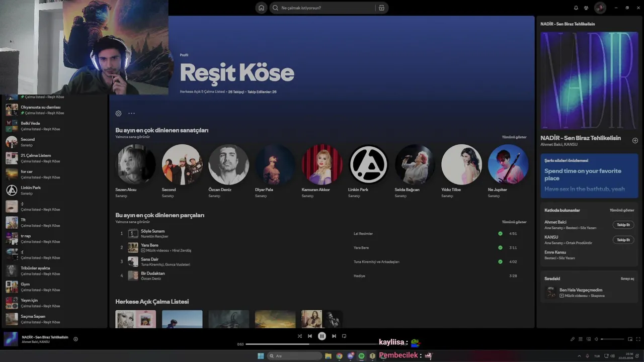The image size is (644, 362).
Task: Open Discord from taskbar
Action: (x=351, y=356)
